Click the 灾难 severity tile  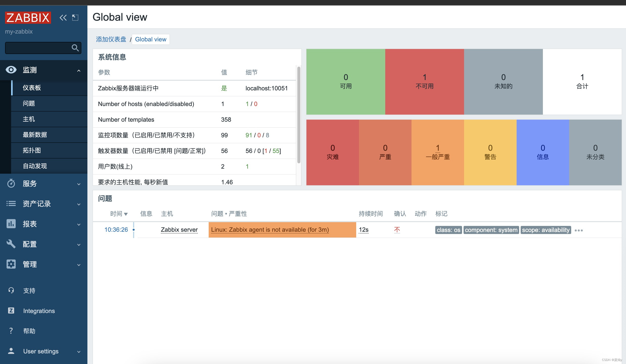pos(332,152)
